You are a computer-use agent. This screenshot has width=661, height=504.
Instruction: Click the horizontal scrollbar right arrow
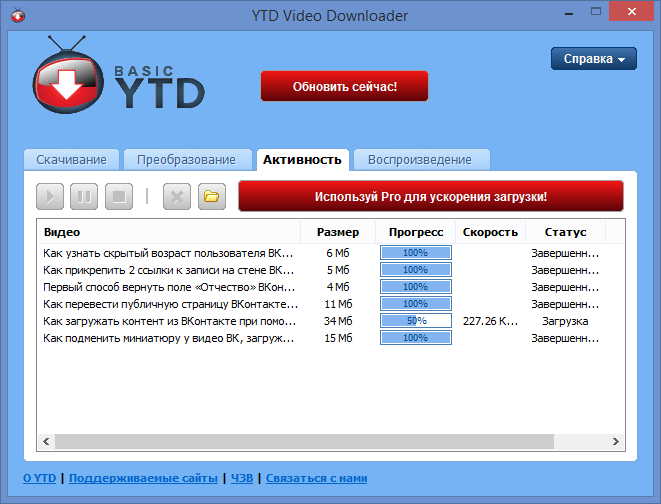pos(615,442)
